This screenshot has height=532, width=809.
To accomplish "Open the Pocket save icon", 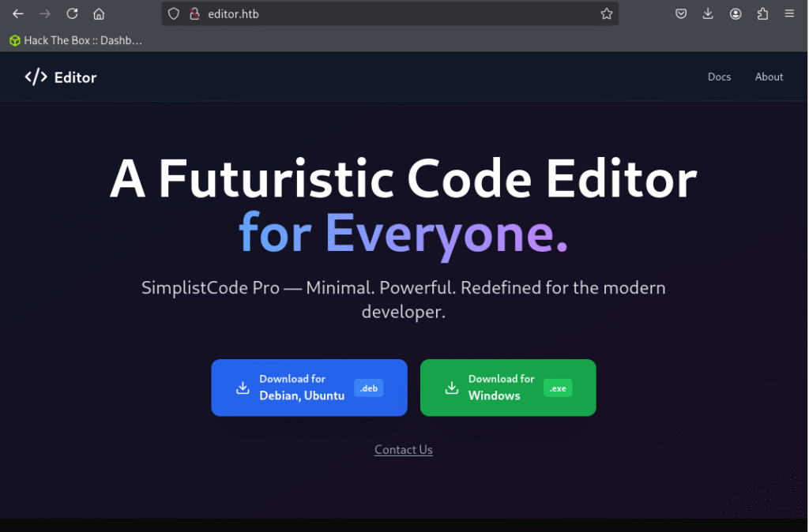I will (x=681, y=14).
